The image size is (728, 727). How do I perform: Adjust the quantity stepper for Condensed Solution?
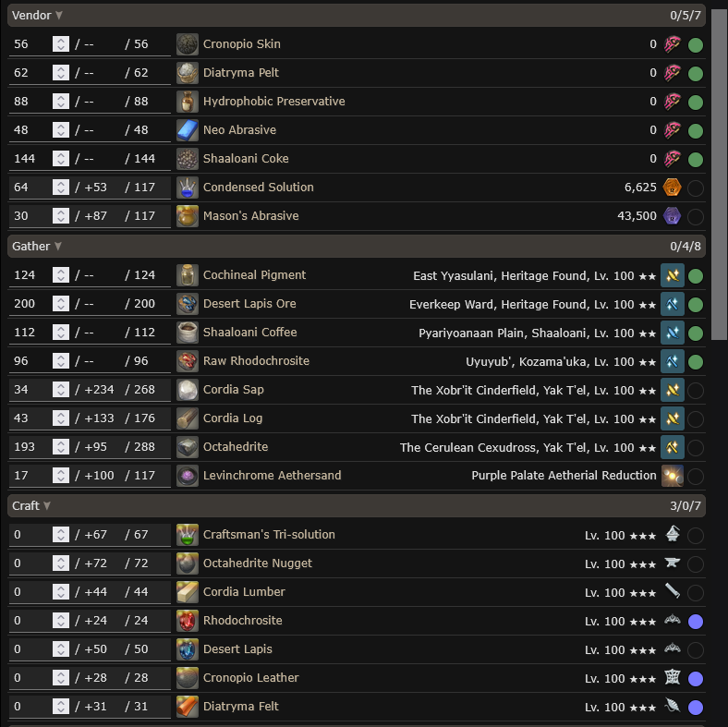click(61, 188)
